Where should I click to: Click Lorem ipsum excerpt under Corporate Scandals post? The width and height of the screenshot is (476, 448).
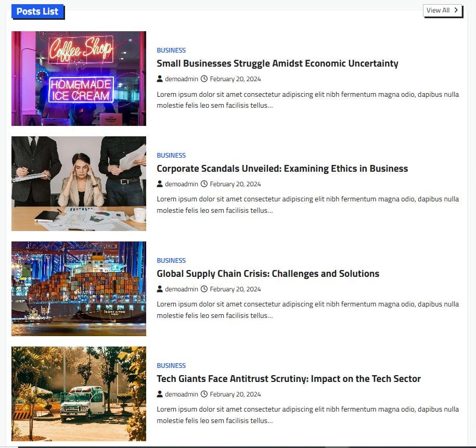point(307,204)
